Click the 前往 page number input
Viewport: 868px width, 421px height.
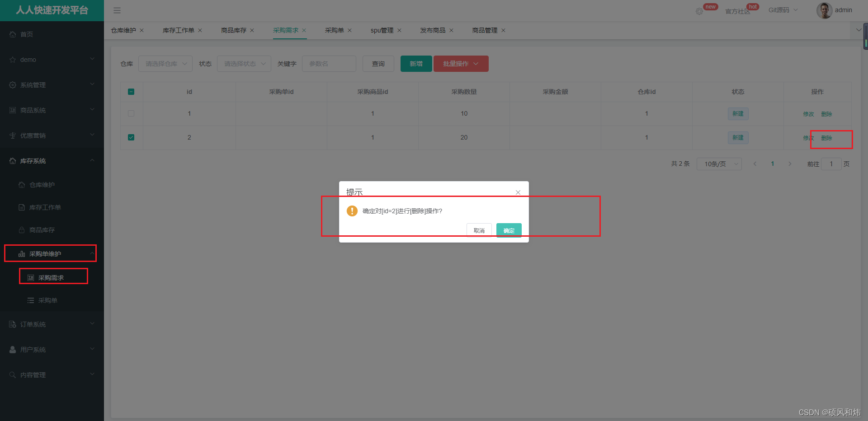tap(831, 164)
